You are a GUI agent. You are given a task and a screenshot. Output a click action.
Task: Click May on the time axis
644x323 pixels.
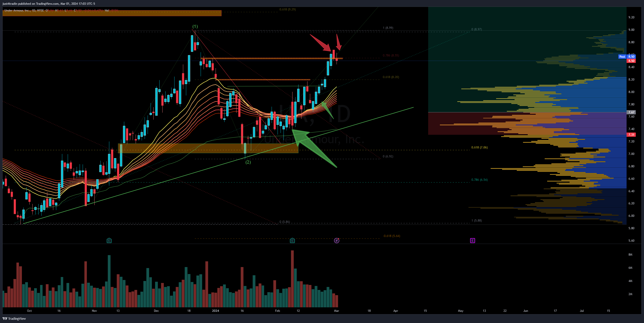(x=461, y=311)
